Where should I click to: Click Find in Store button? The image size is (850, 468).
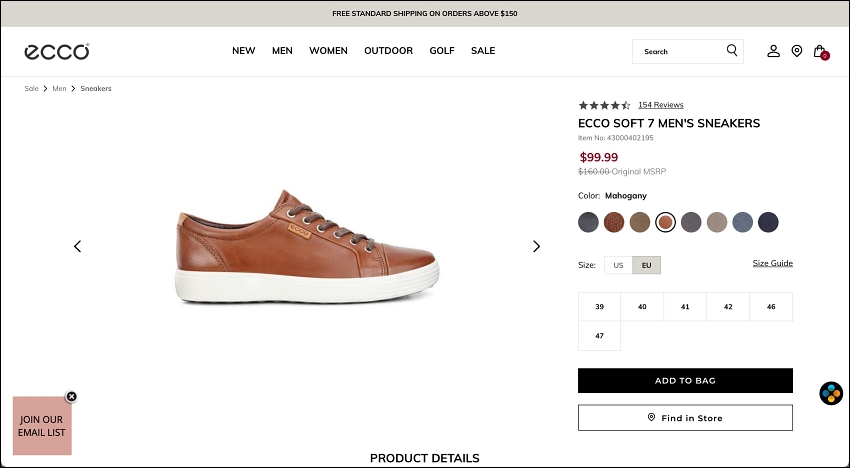point(685,418)
